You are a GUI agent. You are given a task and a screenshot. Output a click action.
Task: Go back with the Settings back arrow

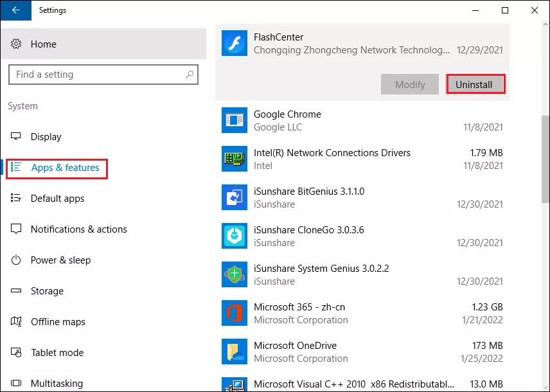16,10
